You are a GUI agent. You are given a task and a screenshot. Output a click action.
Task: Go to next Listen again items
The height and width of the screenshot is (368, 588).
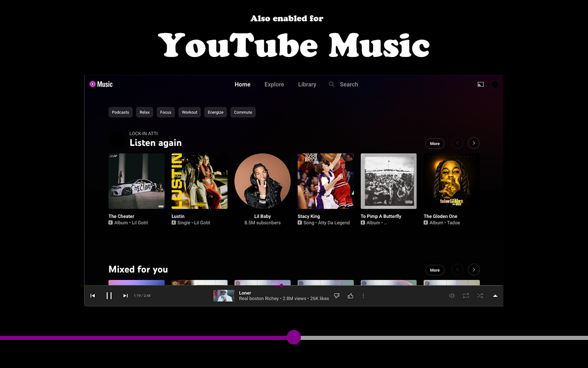(x=474, y=143)
